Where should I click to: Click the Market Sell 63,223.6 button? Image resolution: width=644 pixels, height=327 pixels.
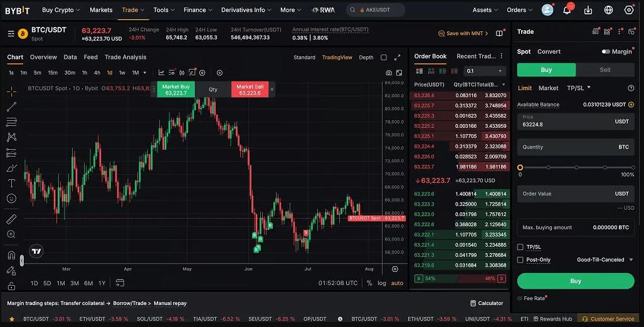coord(250,90)
